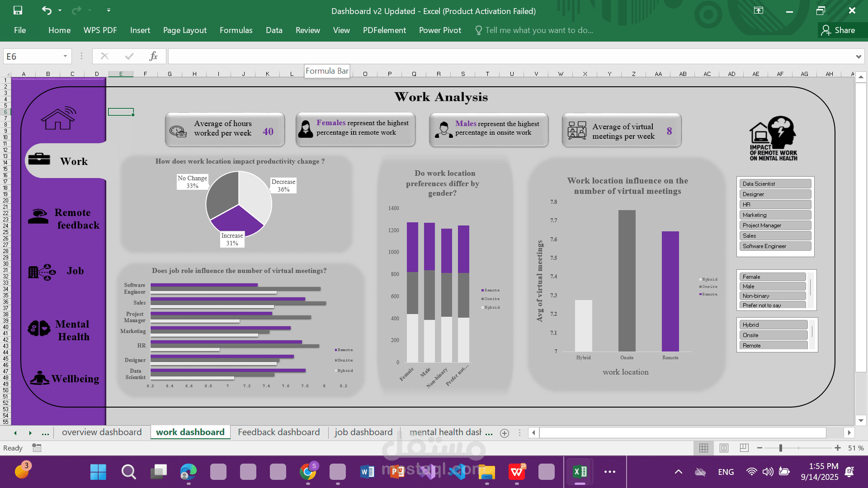
Task: Click the Save icon in quick access toolbar
Action: [x=18, y=10]
